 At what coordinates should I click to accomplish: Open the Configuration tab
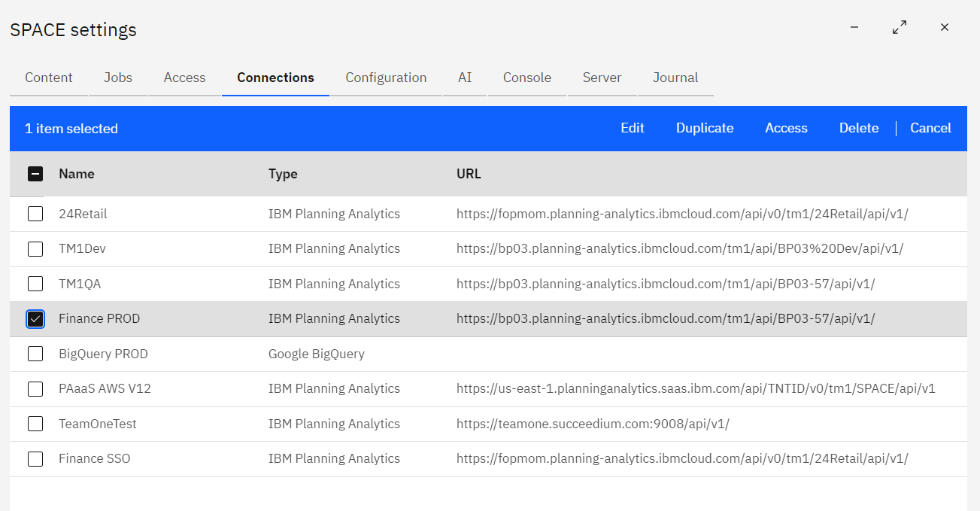click(386, 78)
